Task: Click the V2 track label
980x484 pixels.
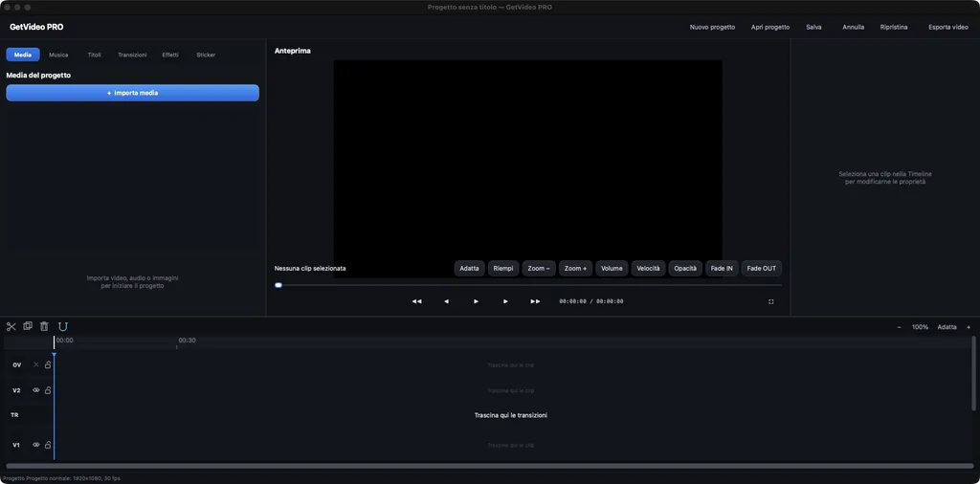Action: (17, 390)
